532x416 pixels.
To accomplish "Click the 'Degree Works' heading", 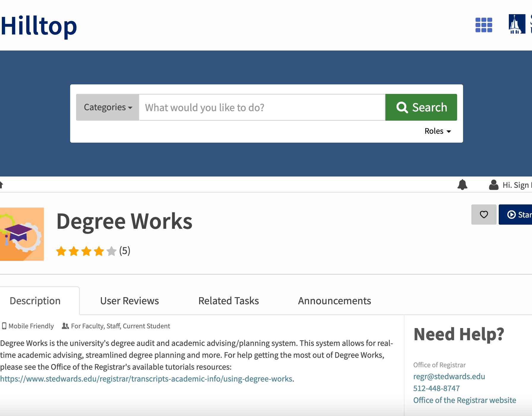I will click(x=124, y=221).
